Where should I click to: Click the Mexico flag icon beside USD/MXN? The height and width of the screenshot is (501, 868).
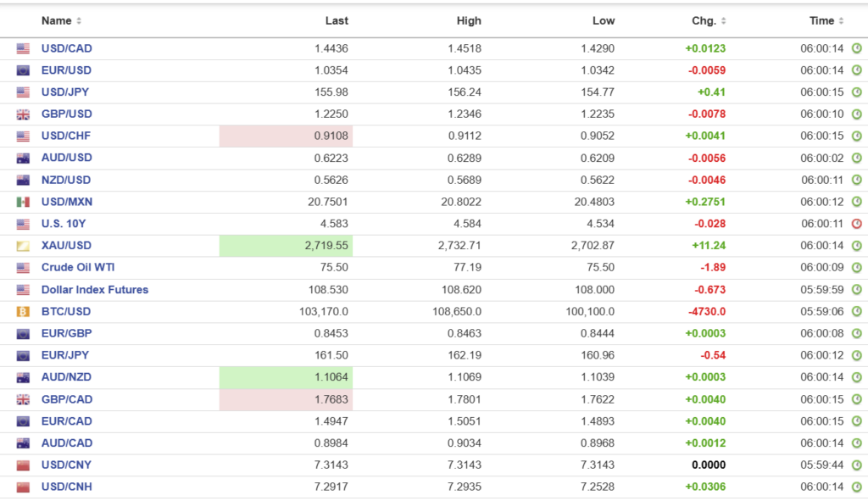click(23, 202)
